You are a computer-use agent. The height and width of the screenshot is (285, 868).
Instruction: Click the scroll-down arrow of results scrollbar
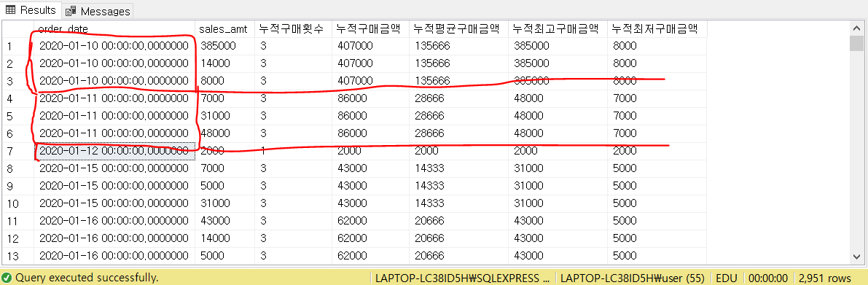click(x=856, y=257)
